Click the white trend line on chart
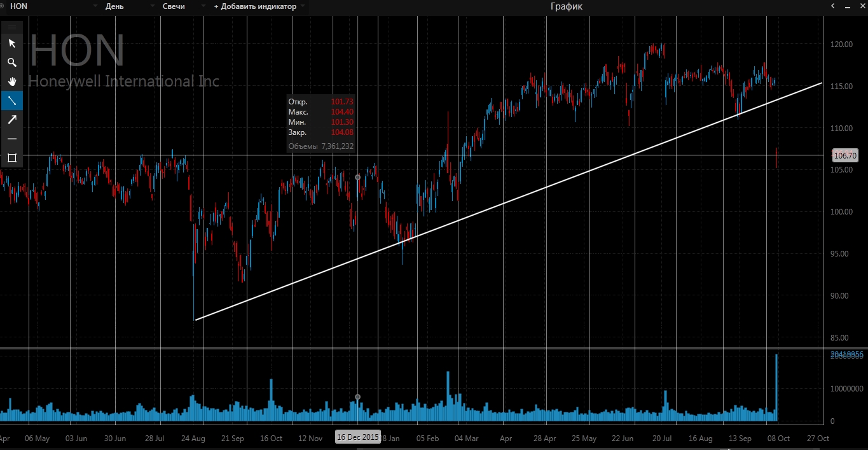This screenshot has height=450, width=868. click(509, 201)
